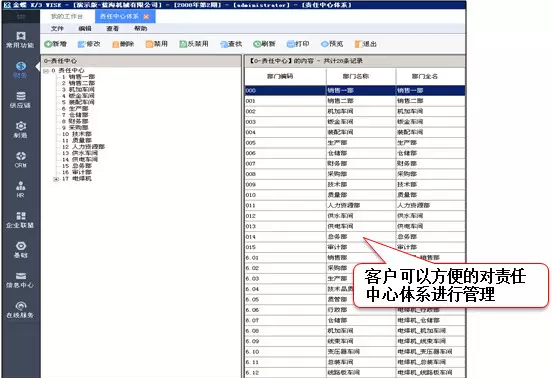Switch to the 我的工作台 tab
The height and width of the screenshot is (378, 552).
point(67,17)
